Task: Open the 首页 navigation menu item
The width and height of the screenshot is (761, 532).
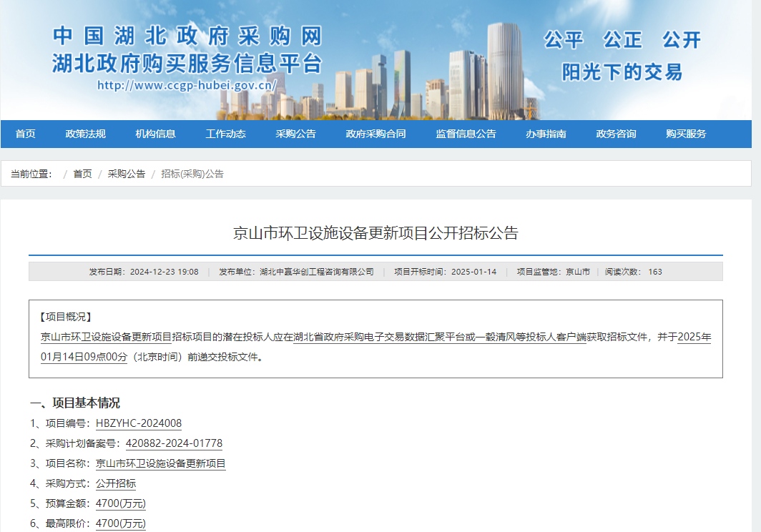Action: [25, 134]
